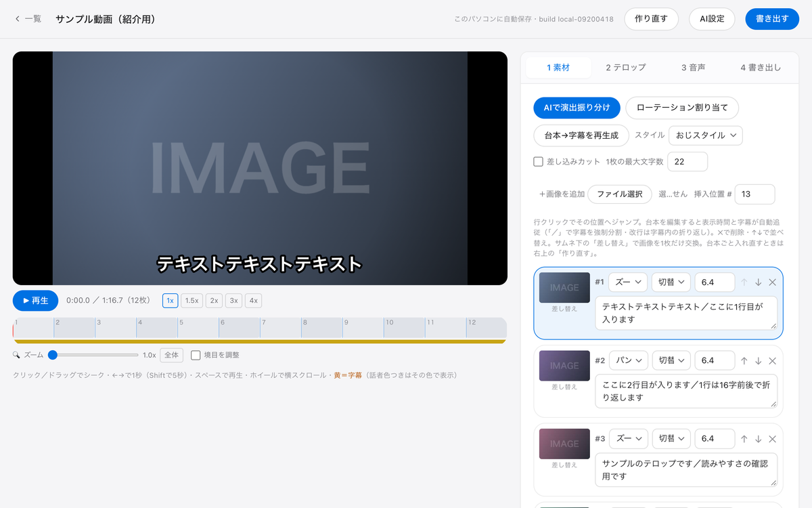Enable 境目を調整 checkbox
812x508 pixels.
pos(196,355)
